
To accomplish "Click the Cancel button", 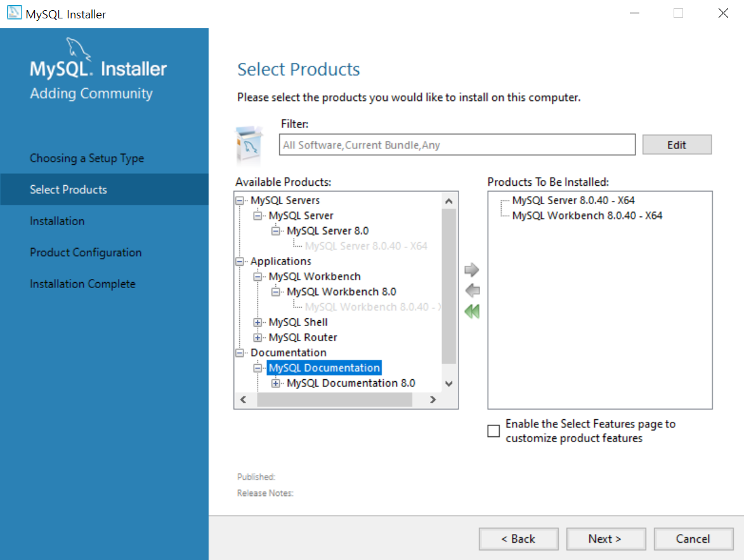I will click(693, 538).
